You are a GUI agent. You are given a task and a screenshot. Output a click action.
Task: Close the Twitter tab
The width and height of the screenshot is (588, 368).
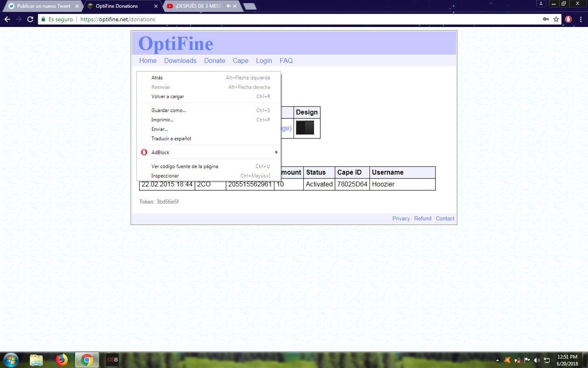tap(77, 6)
